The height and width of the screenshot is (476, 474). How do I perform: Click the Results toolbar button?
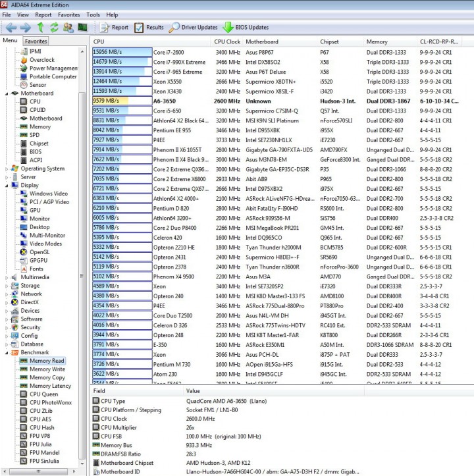tap(149, 28)
